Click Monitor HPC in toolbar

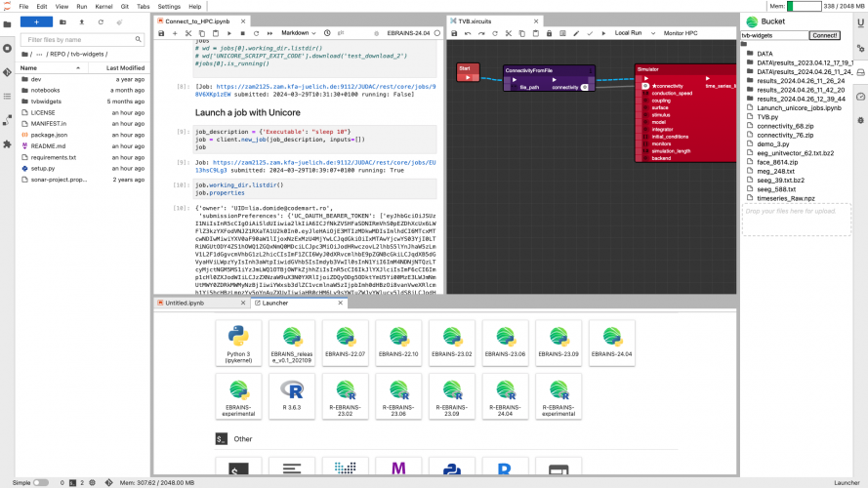click(x=681, y=33)
